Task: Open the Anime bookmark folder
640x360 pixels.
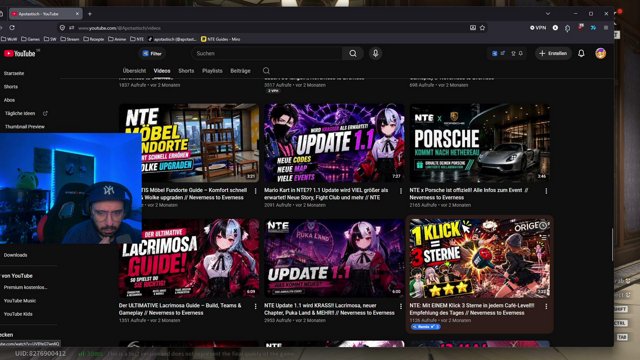Action: click(117, 39)
